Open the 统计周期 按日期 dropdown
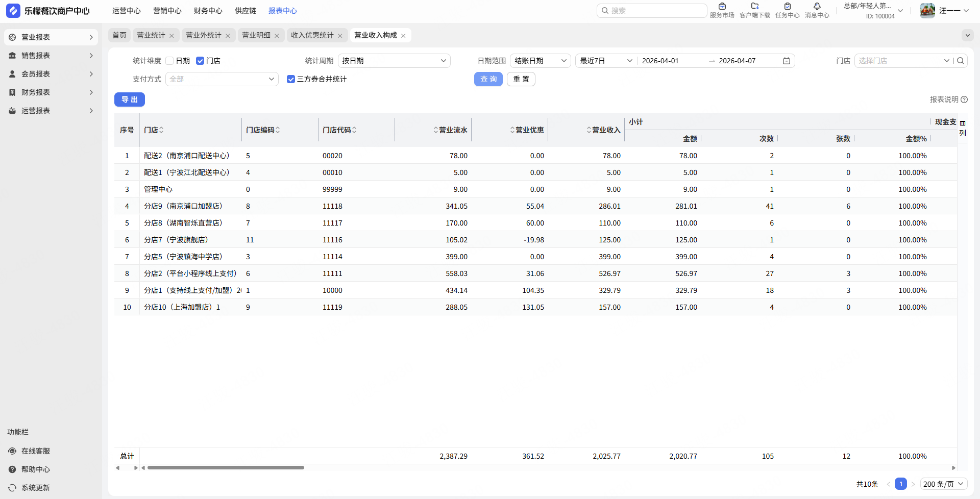 pyautogui.click(x=394, y=61)
